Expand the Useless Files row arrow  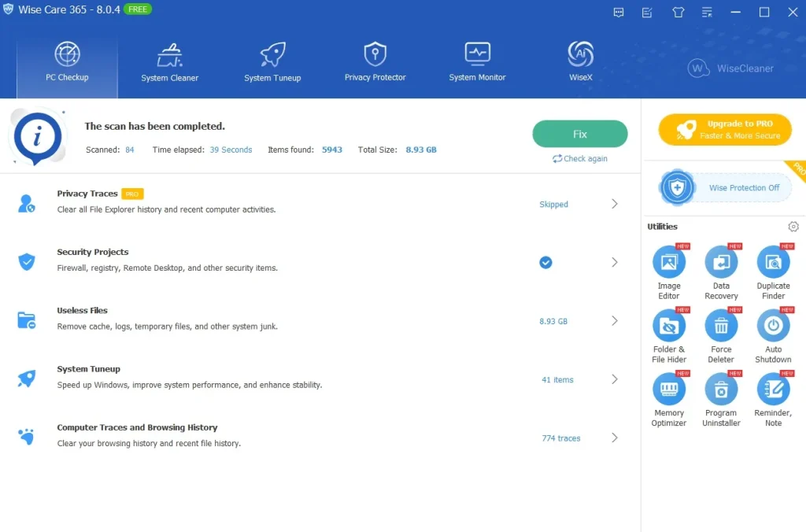pos(615,321)
